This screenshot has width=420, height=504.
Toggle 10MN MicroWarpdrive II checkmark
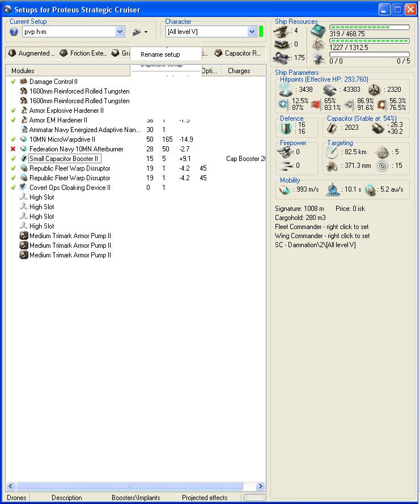(13, 139)
